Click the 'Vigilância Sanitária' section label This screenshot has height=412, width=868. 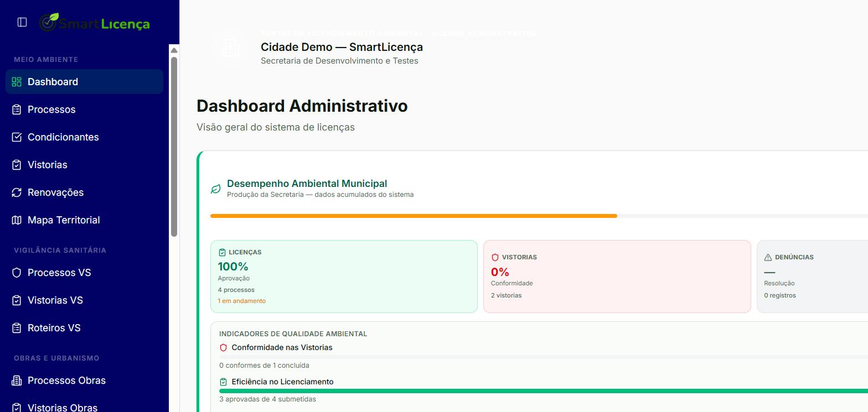click(x=60, y=251)
